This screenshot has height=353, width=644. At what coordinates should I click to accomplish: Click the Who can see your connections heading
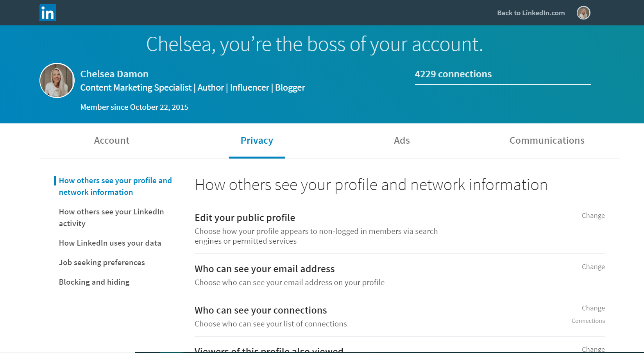261,310
